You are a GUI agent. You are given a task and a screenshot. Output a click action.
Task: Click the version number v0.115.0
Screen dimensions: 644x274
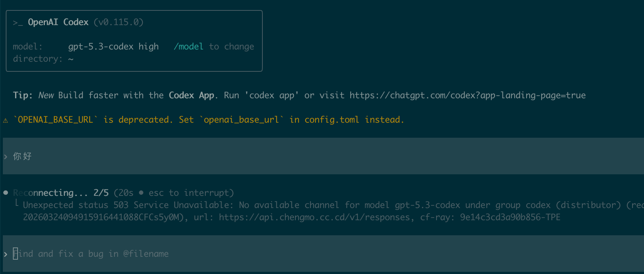click(x=118, y=22)
